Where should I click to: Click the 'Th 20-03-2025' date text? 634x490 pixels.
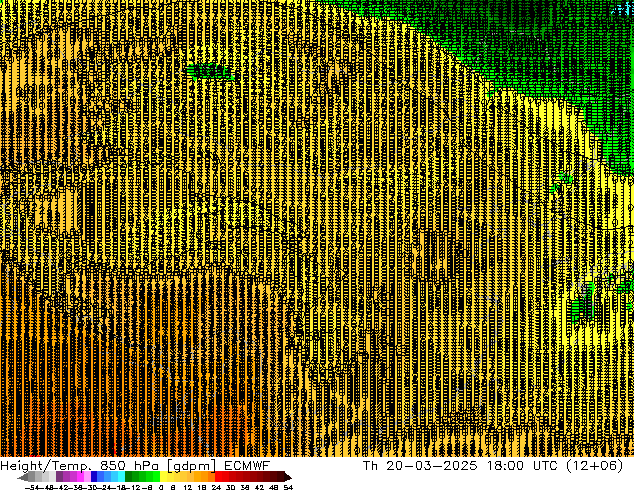pos(420,466)
